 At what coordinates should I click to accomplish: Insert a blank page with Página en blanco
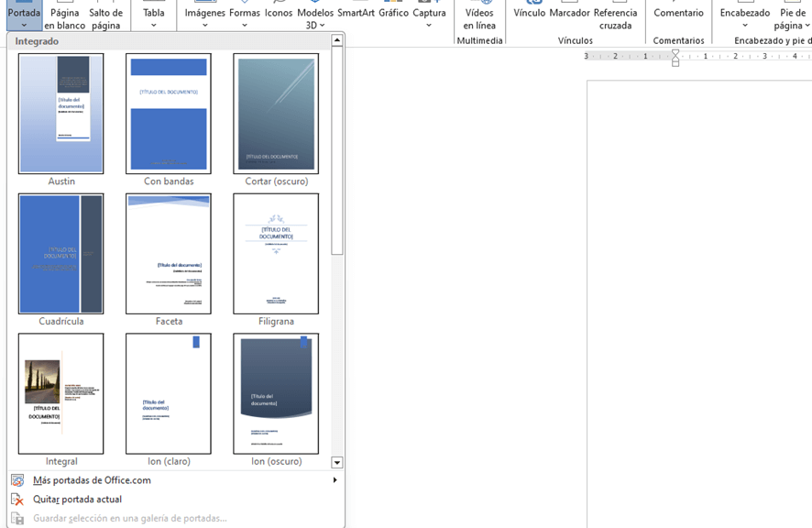point(65,18)
